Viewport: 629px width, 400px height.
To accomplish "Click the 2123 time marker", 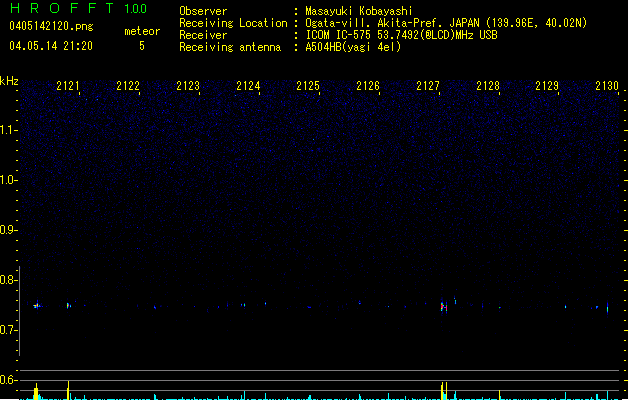I will pyautogui.click(x=188, y=86).
